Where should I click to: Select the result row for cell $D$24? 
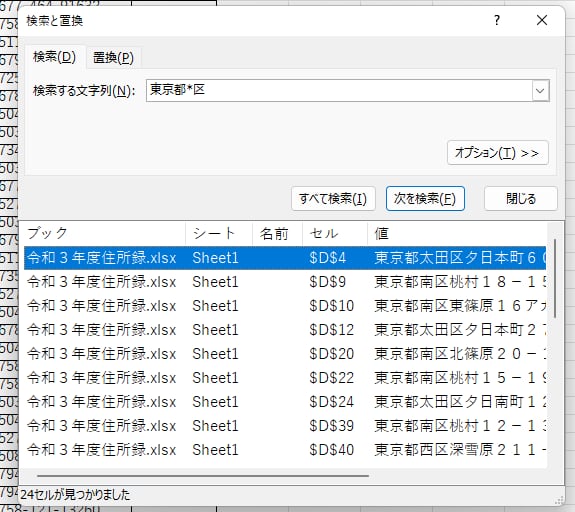pos(285,402)
